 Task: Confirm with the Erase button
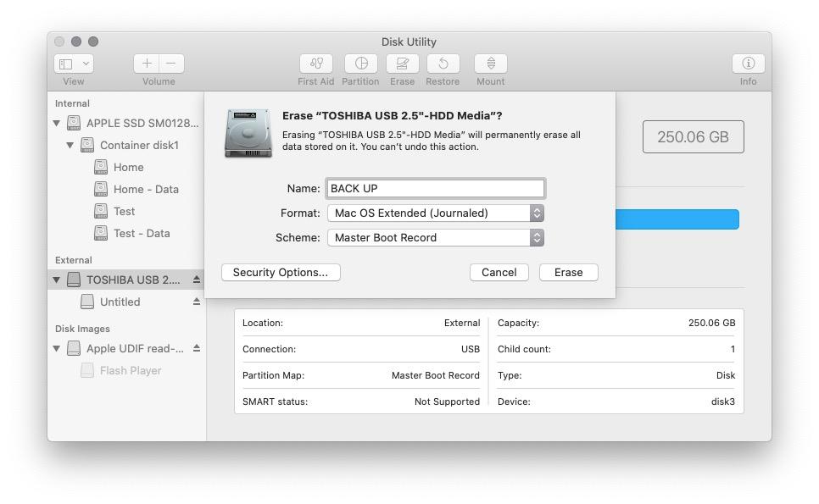coord(568,273)
